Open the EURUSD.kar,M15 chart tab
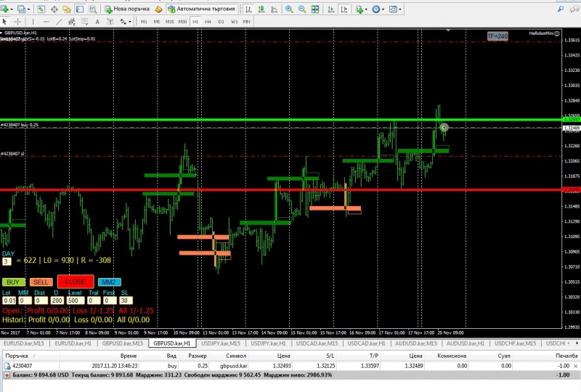This screenshot has width=581, height=392. pyautogui.click(x=24, y=343)
